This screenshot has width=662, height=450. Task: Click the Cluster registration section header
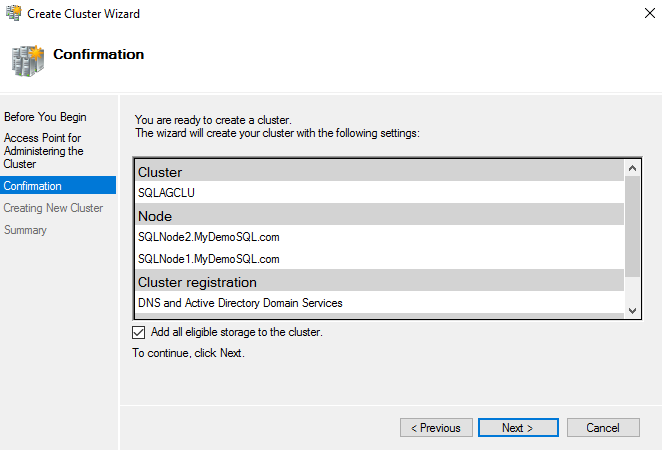click(197, 282)
